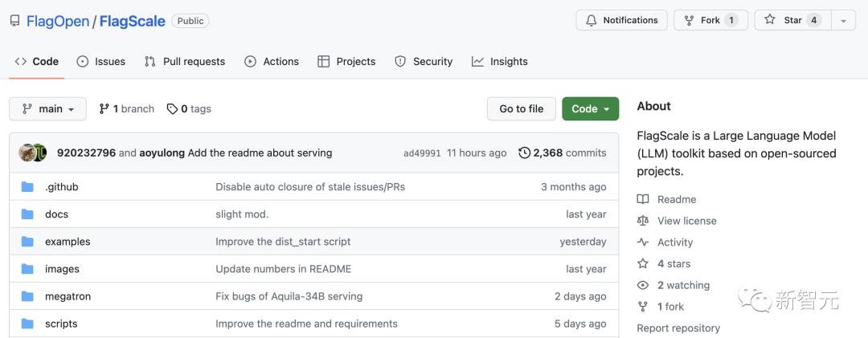Expand the green Code dropdown button

click(590, 109)
